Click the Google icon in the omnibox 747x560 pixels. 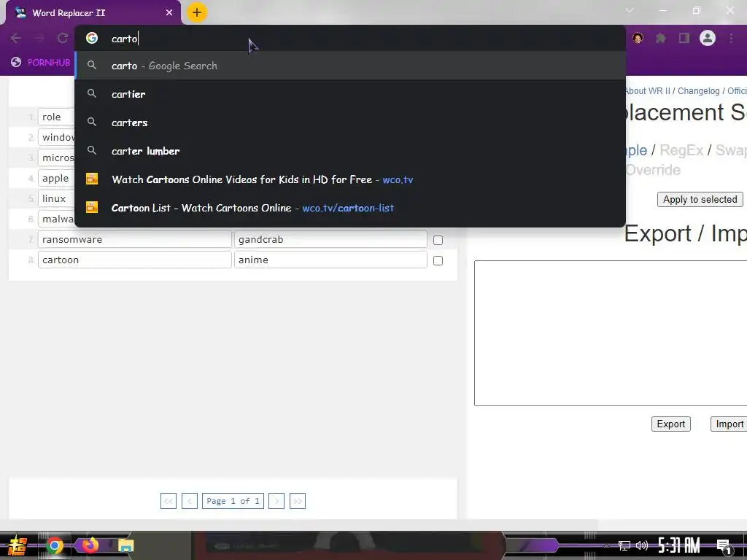click(x=92, y=38)
